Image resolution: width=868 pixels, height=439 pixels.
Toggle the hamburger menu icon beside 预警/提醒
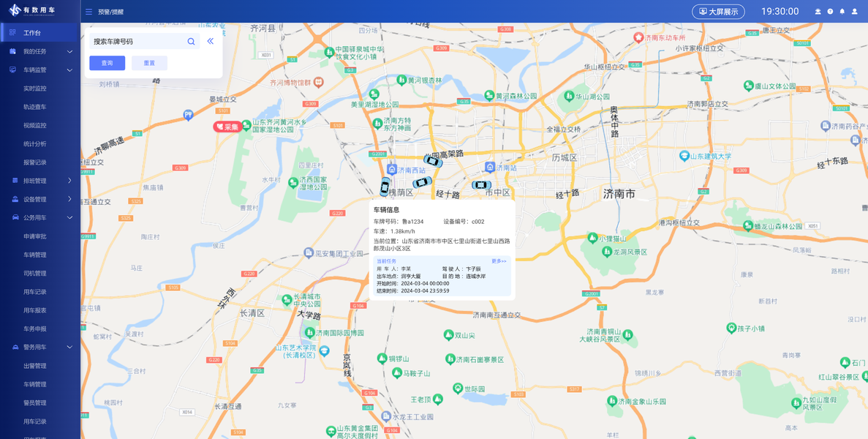88,12
